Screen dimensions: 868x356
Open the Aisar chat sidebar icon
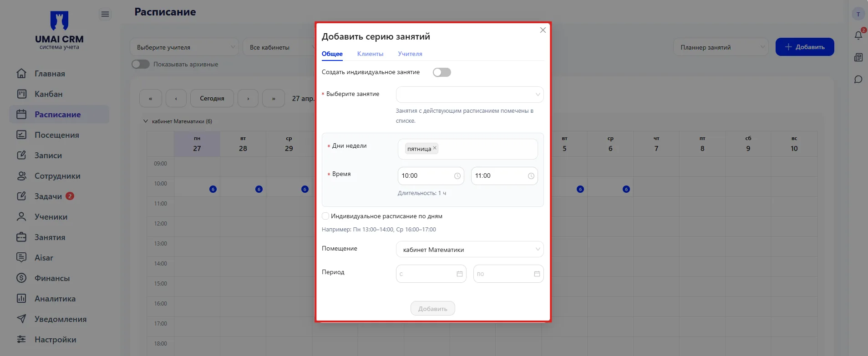(21, 257)
